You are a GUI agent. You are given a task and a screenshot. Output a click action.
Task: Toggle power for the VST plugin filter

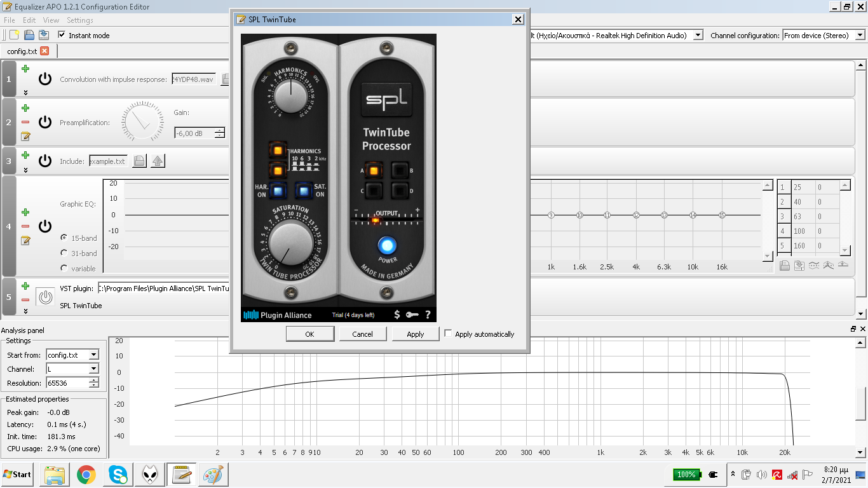(45, 297)
